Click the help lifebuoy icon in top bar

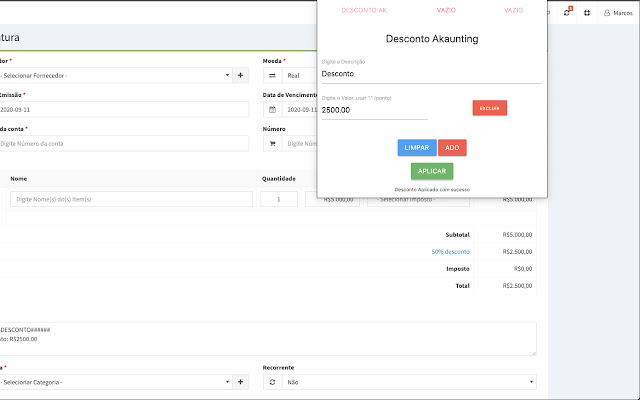point(587,13)
